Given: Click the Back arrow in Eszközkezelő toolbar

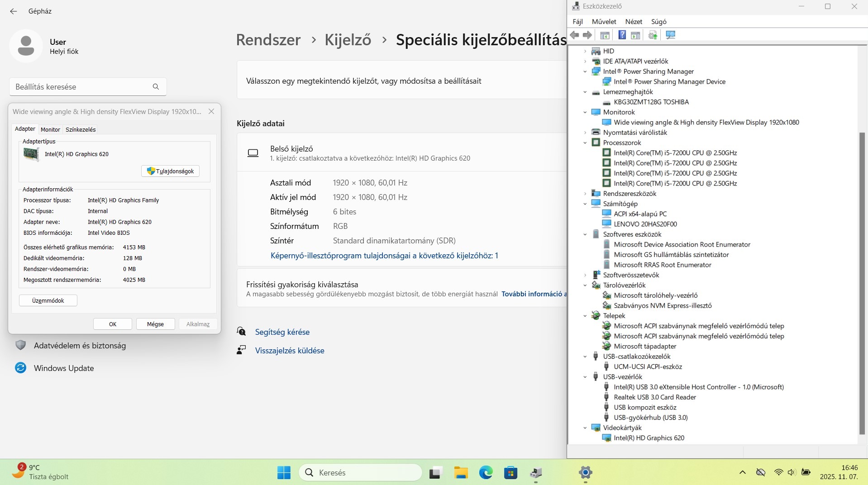Looking at the screenshot, I should (575, 35).
